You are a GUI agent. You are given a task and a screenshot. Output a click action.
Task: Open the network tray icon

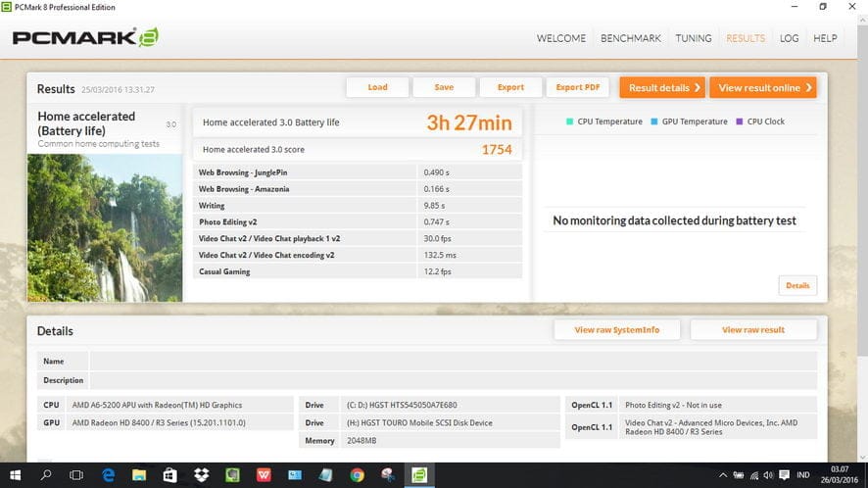[x=754, y=475]
